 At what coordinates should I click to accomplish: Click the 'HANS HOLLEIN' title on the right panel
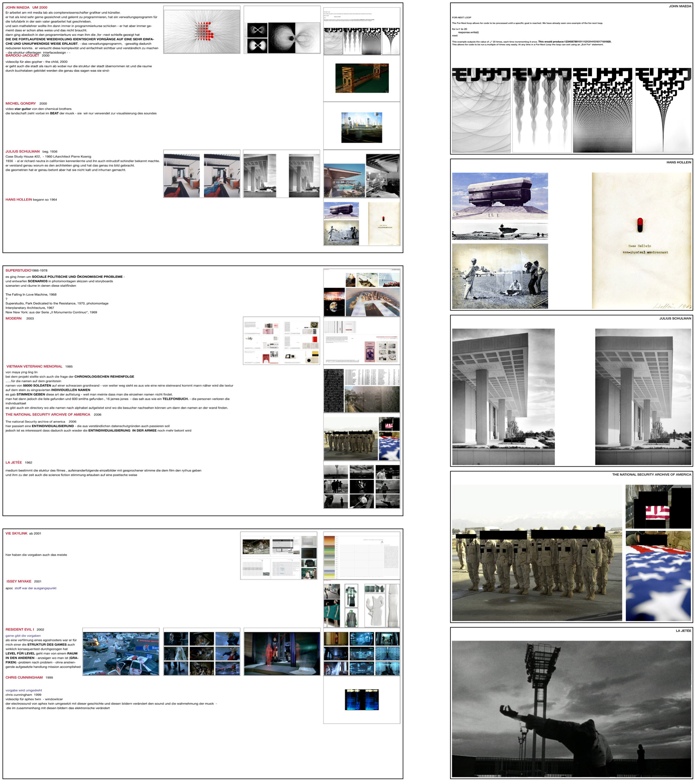point(678,162)
